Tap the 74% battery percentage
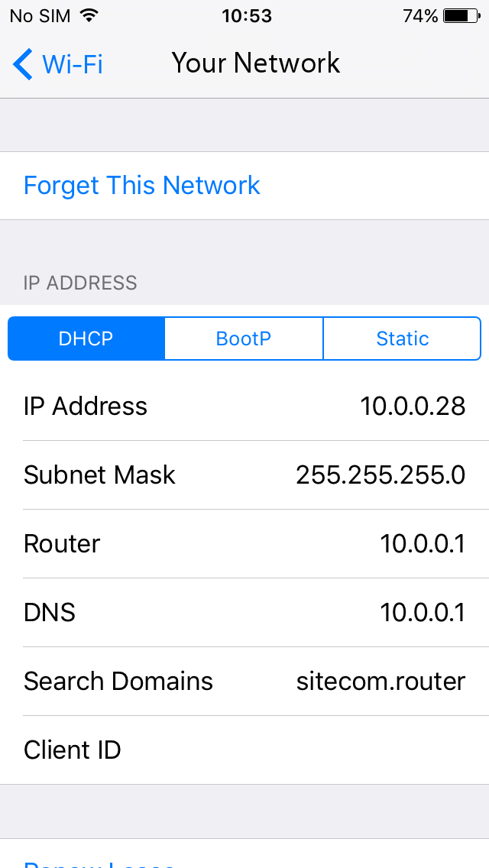The image size is (489, 868). [420, 16]
